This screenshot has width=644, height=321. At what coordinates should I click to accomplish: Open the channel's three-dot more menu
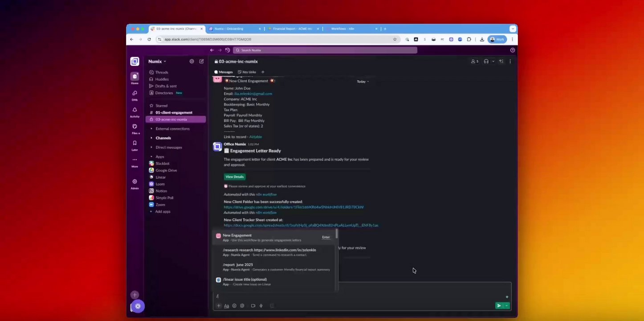click(x=510, y=62)
